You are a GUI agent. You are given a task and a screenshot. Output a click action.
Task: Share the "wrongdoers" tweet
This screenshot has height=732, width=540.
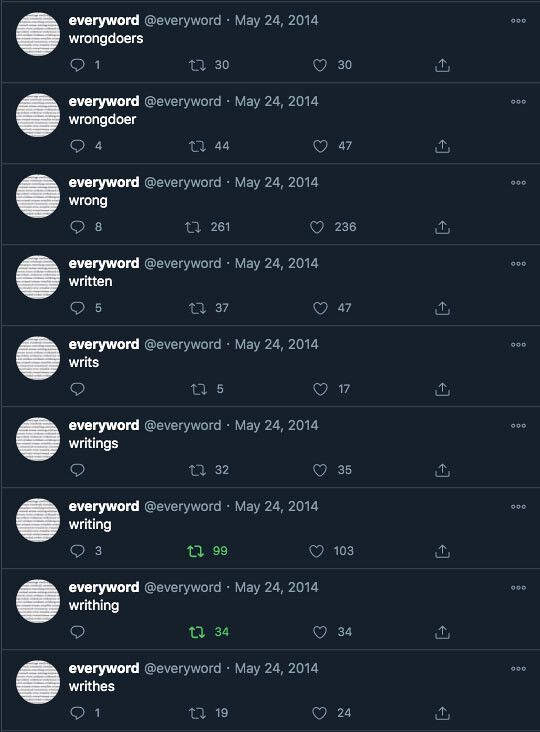(442, 65)
